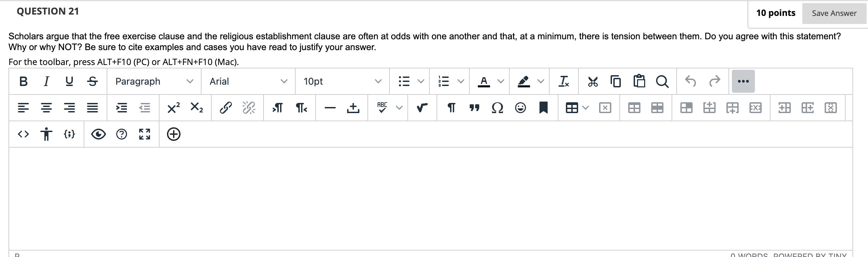Insert or edit a link
This screenshot has width=868, height=257.
(x=226, y=108)
